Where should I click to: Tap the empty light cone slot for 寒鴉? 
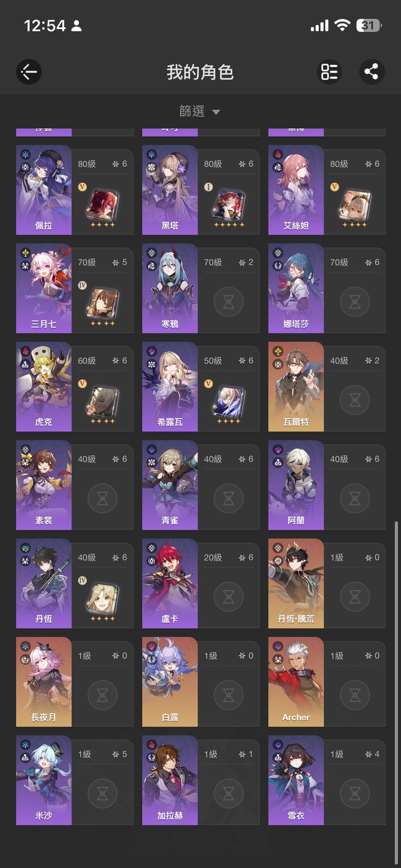pyautogui.click(x=228, y=302)
